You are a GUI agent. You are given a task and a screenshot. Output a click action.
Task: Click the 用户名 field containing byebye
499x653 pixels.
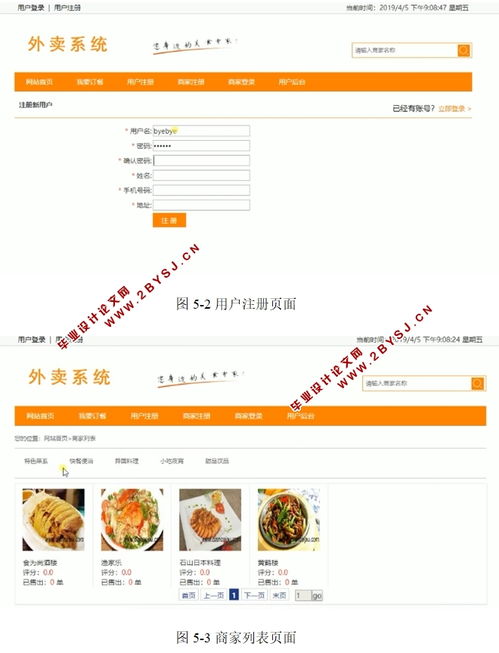[x=202, y=131]
